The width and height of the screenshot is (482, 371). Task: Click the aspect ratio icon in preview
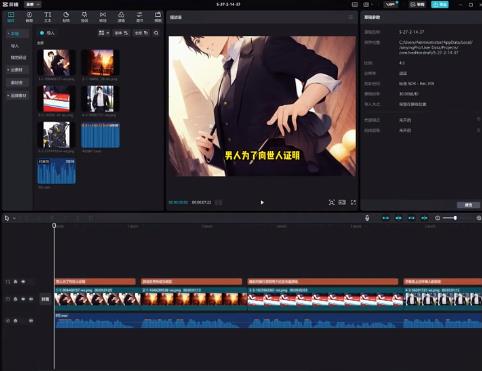pyautogui.click(x=342, y=202)
